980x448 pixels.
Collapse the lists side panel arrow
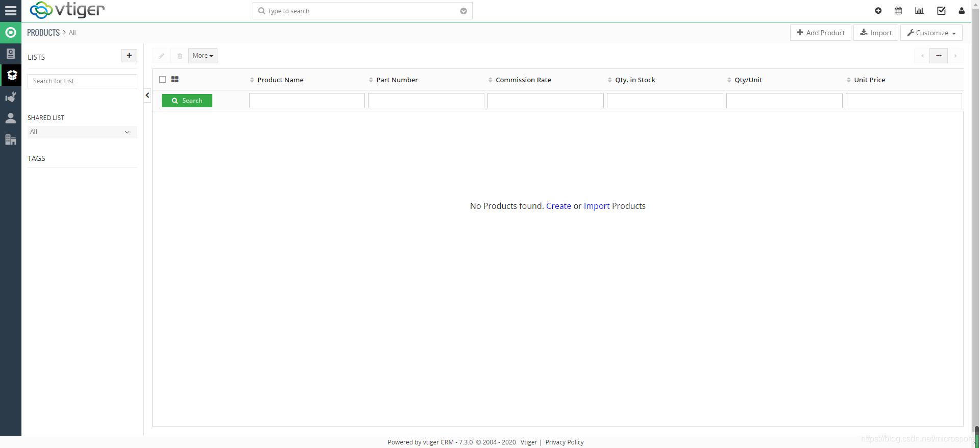(x=147, y=95)
